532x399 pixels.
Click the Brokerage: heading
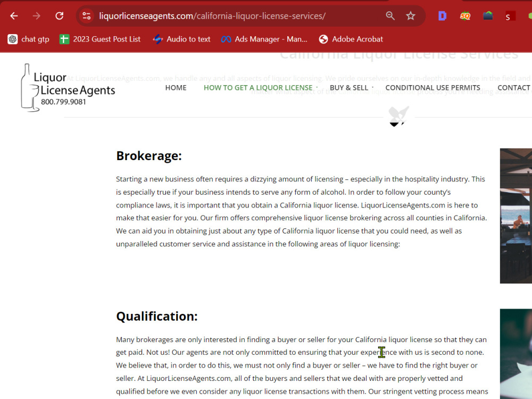click(x=149, y=156)
